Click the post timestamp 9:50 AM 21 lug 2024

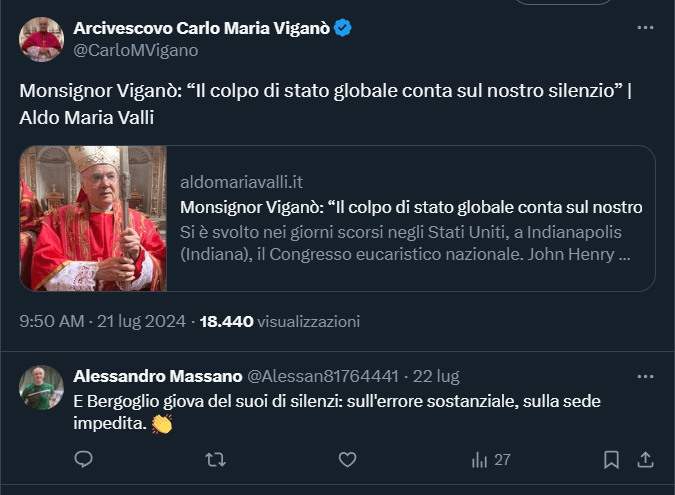(x=101, y=322)
